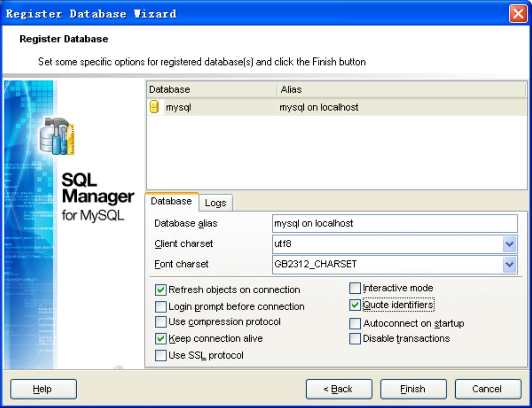532x408 pixels.
Task: Enable Login prompt before connection
Action: (161, 307)
